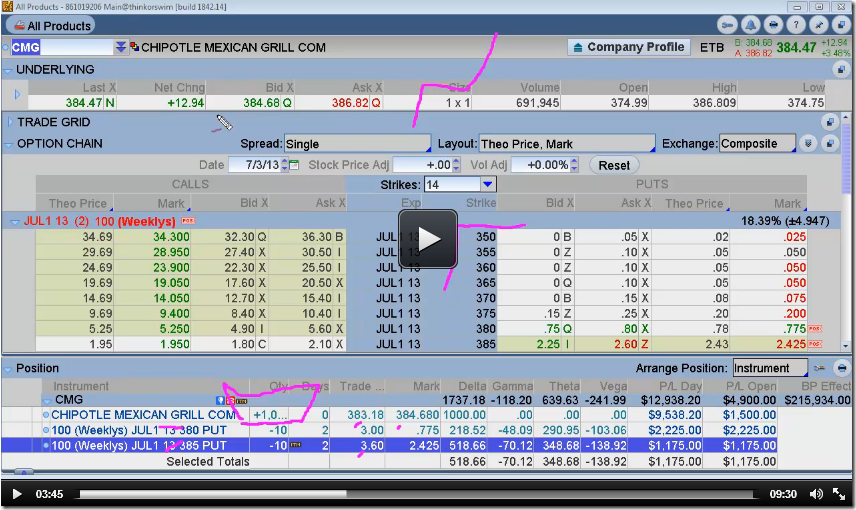Collapse the OPTION CHAIN section

[x=8, y=144]
